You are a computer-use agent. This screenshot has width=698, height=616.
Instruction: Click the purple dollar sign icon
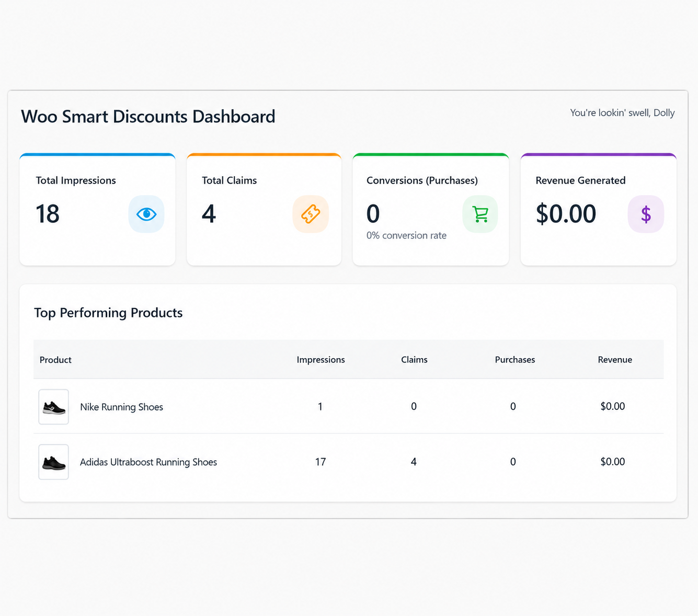coord(646,214)
